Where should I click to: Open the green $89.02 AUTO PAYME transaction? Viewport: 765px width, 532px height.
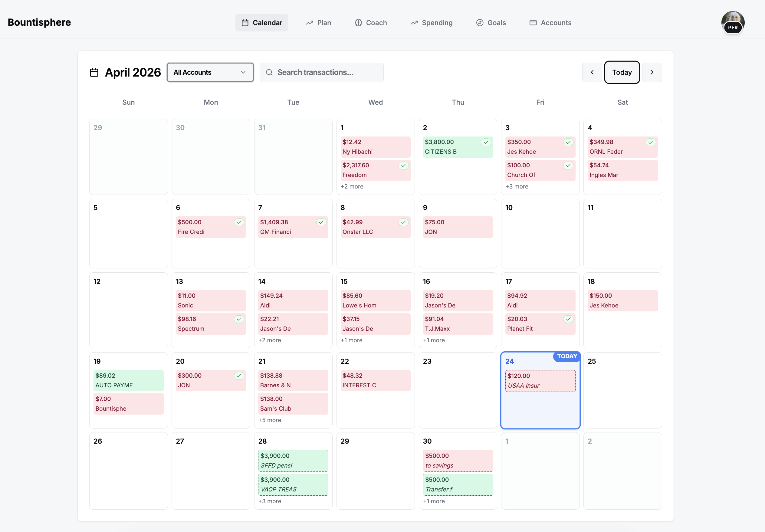click(x=128, y=380)
